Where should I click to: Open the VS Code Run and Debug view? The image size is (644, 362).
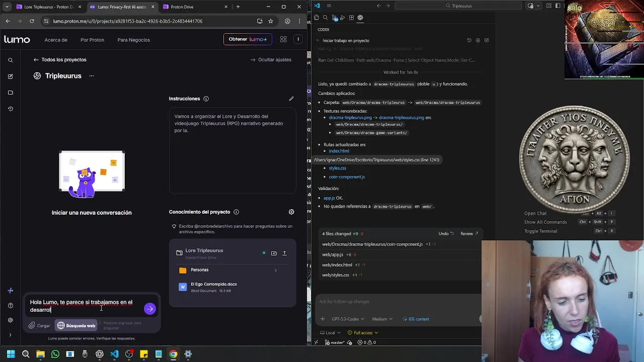343,18
